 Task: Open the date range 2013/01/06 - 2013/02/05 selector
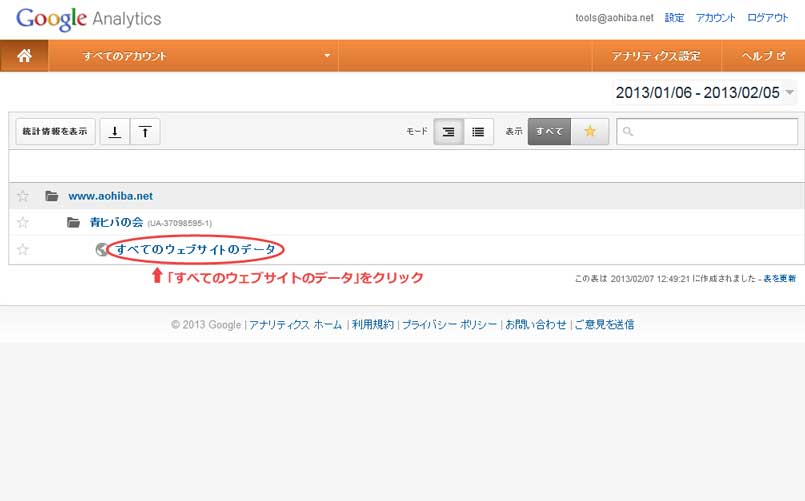704,93
